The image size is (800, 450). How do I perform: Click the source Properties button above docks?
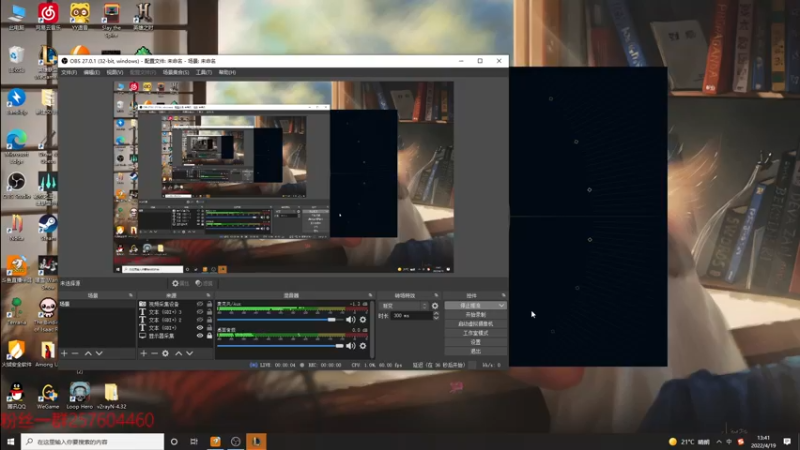pyautogui.click(x=181, y=283)
